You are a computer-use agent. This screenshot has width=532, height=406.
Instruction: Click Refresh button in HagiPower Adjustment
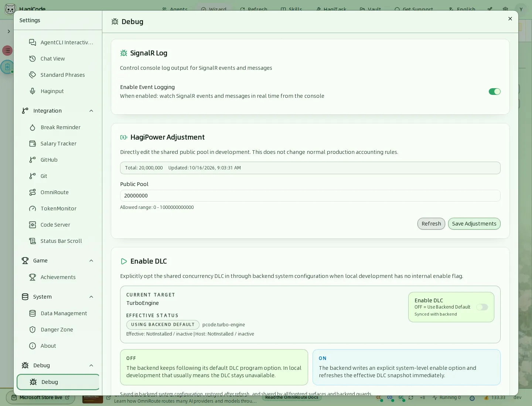[x=431, y=224]
